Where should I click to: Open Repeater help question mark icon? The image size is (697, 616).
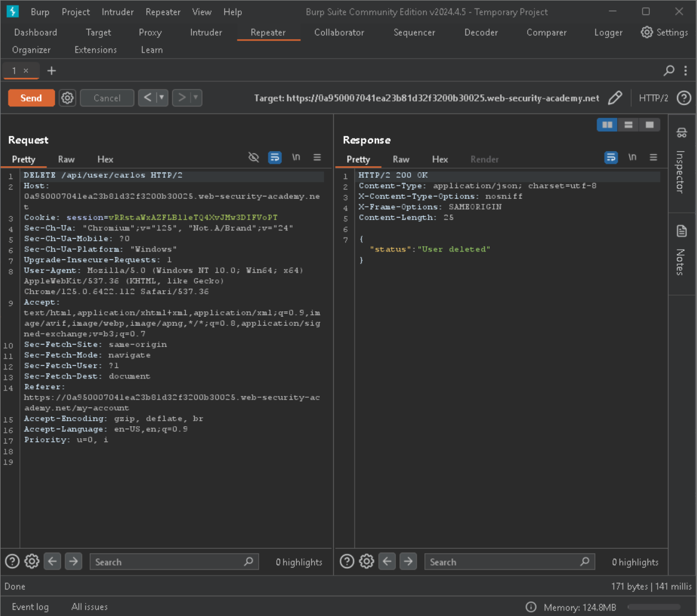(x=684, y=98)
